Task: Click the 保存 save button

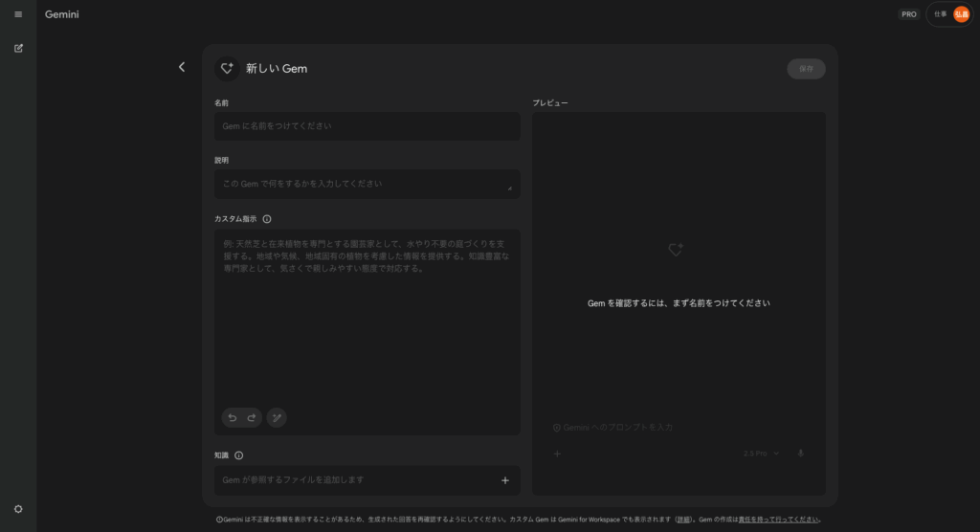Action: [x=806, y=68]
